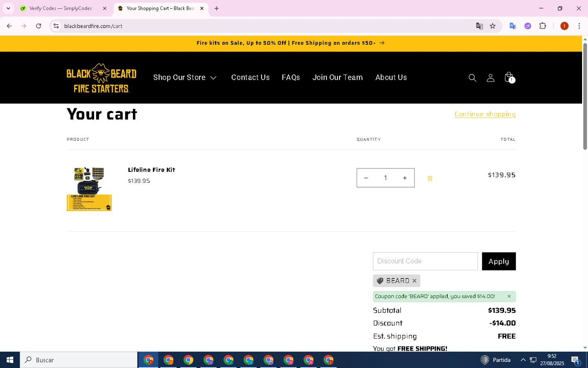Click the Continue shopping link
Screen dimensions: 588x368
pyautogui.click(x=485, y=114)
